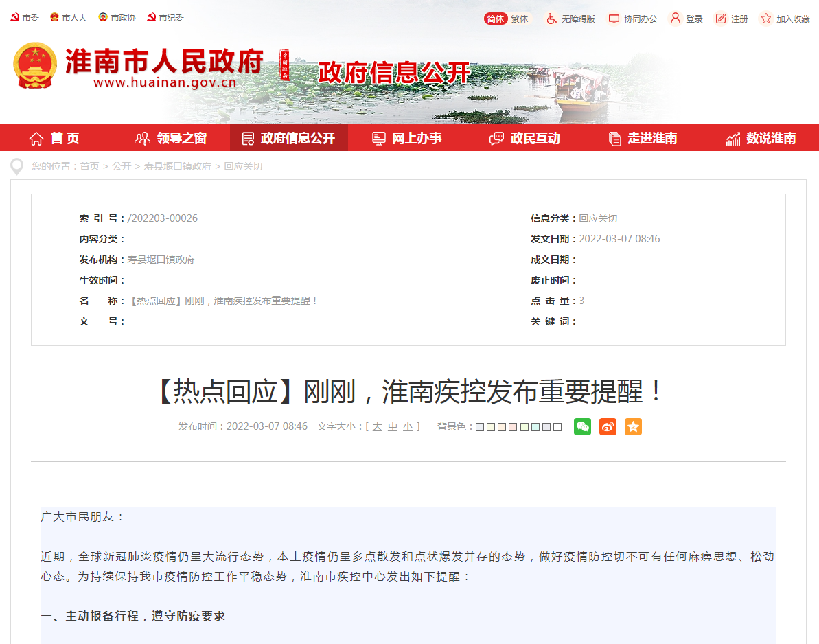
Task: Click the 协同办公 monitor icon
Action: tap(613, 19)
